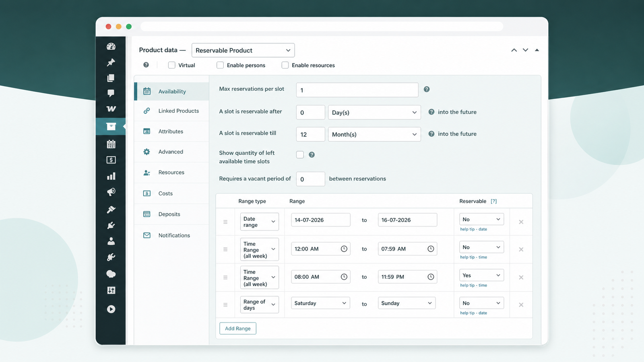Click the WooCommerce W icon in sidebar

coord(111,109)
